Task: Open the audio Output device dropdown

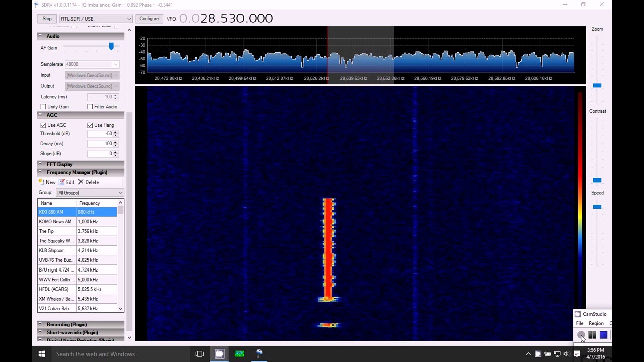Action: [x=92, y=86]
